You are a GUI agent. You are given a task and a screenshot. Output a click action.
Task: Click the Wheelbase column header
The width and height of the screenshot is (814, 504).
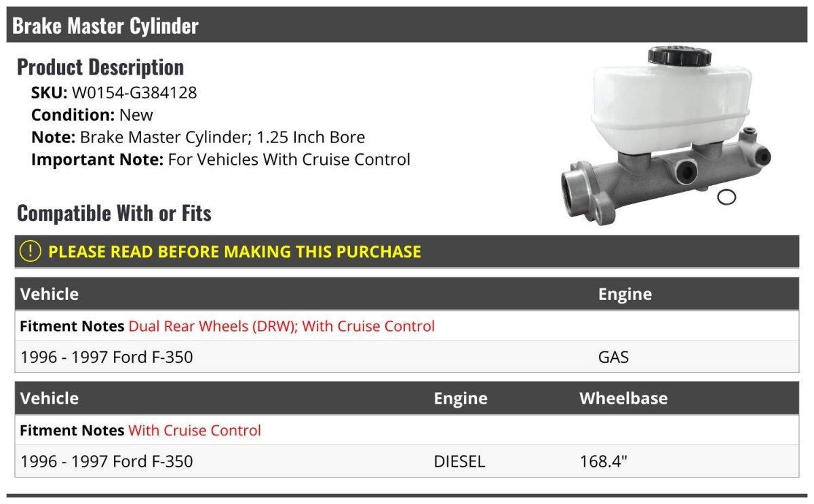click(623, 398)
